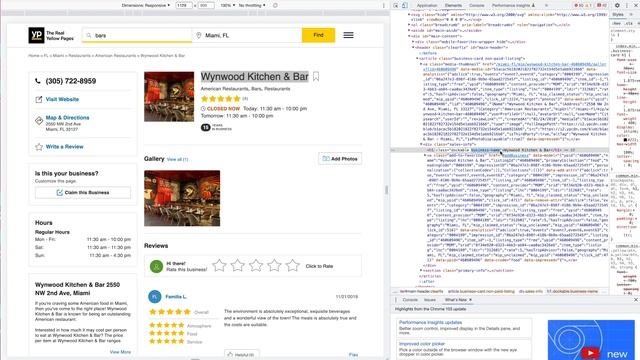This screenshot has width=640, height=360.
Task: Click the search term field containing bars
Action: tap(137, 36)
